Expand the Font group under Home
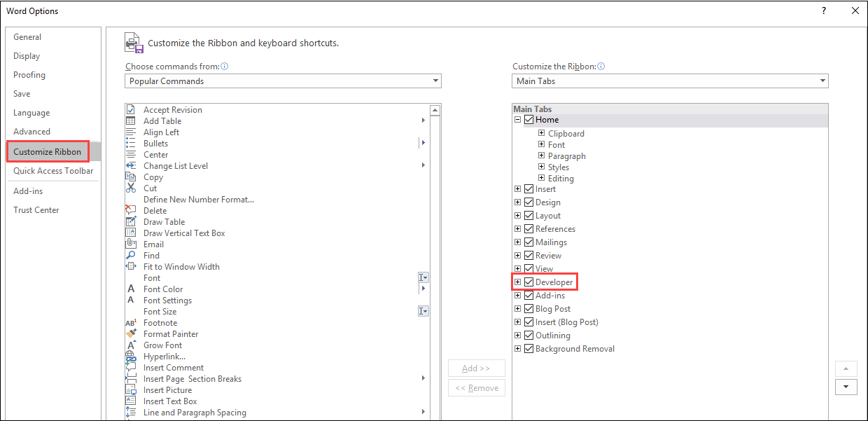 [x=542, y=144]
